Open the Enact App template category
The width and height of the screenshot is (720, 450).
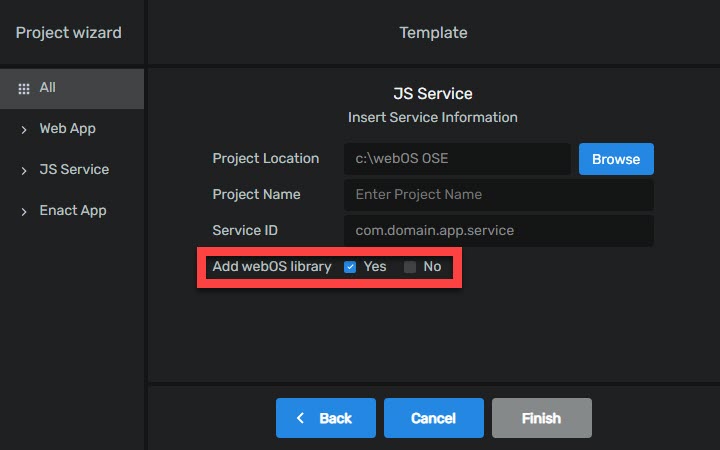[x=73, y=210]
